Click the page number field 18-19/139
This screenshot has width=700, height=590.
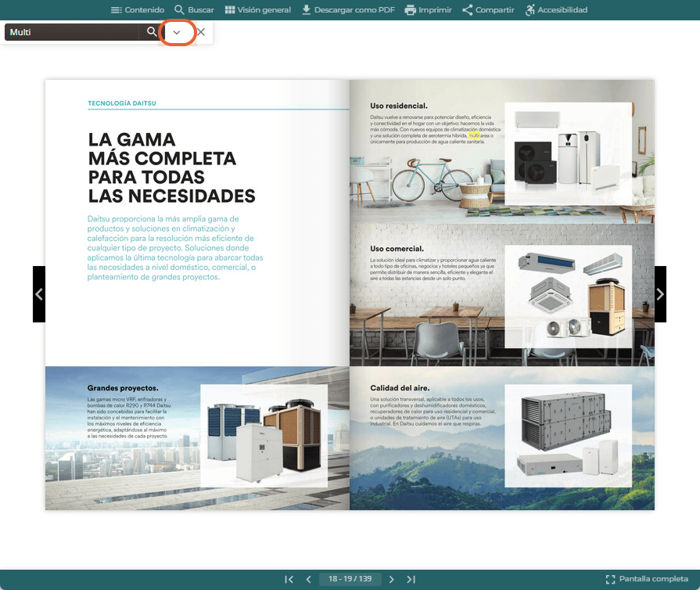[x=350, y=579]
